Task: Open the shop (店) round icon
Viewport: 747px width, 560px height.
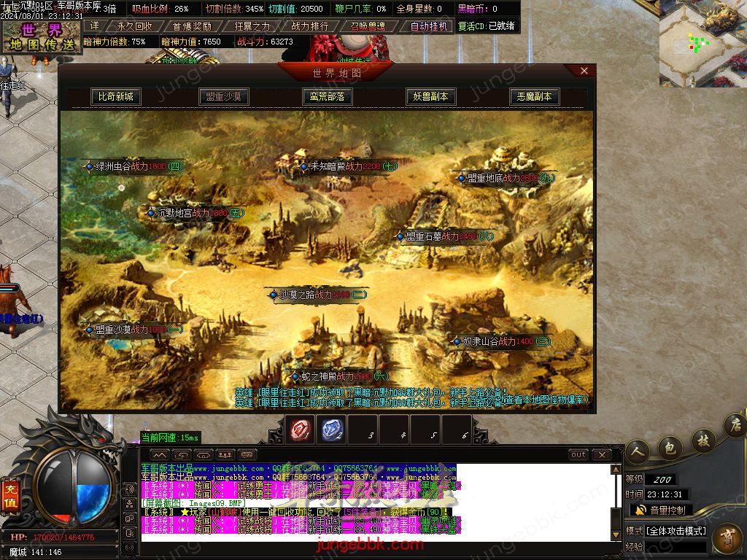Action: 734,425
